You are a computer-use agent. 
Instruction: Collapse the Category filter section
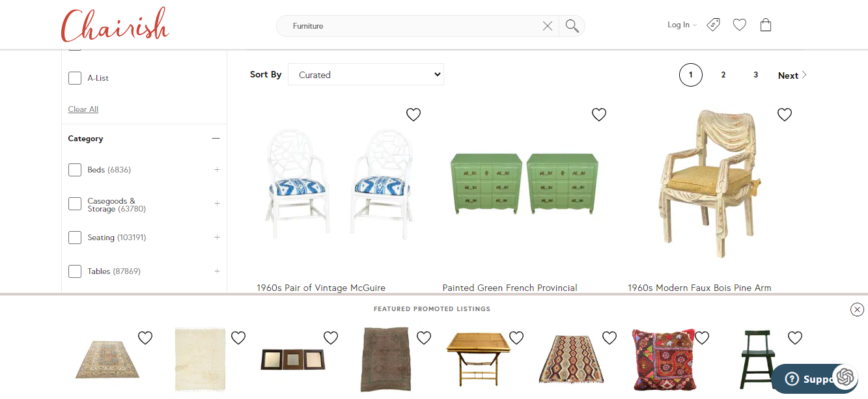click(216, 139)
